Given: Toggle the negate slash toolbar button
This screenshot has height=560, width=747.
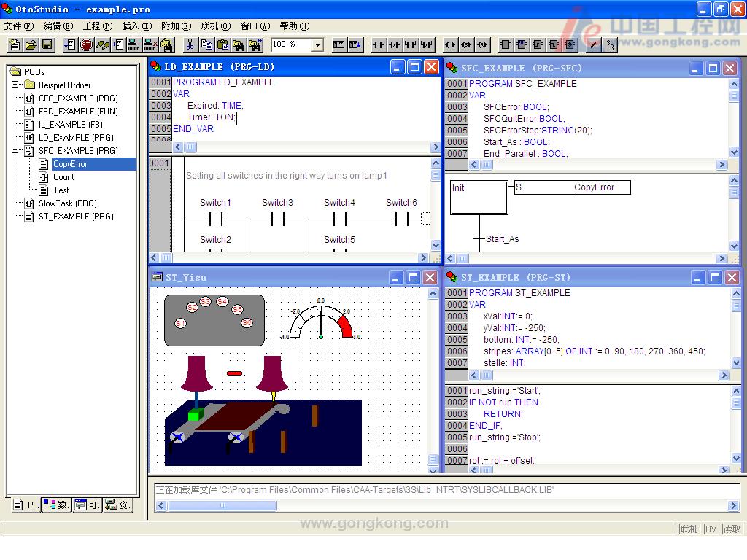Looking at the screenshot, I should [x=594, y=45].
